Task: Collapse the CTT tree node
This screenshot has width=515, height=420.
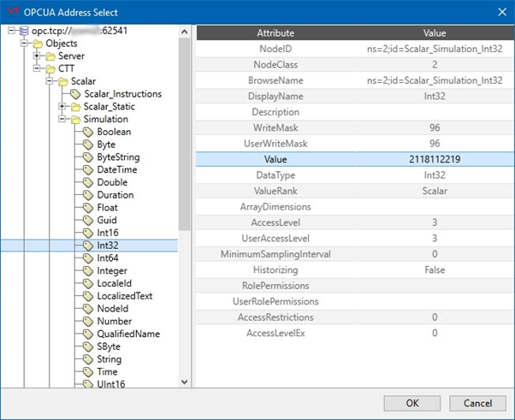Action: pyautogui.click(x=37, y=69)
